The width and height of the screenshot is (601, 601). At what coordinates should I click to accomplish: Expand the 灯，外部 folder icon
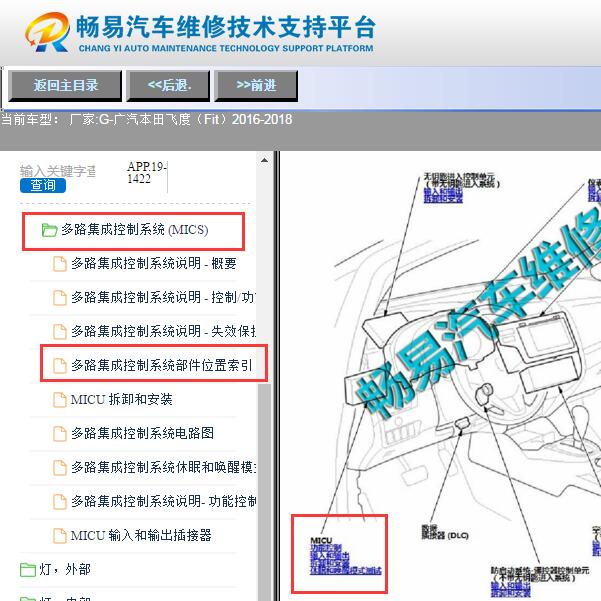[28, 570]
